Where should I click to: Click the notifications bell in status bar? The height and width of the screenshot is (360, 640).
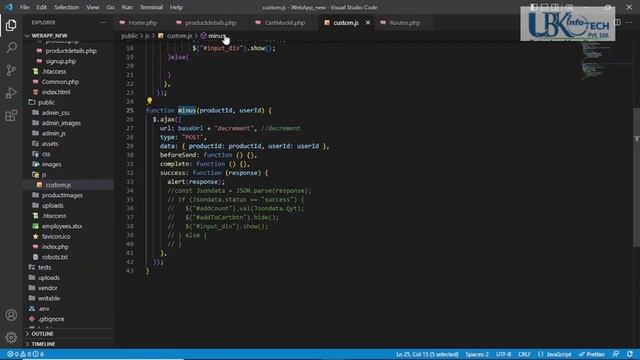tap(630, 354)
